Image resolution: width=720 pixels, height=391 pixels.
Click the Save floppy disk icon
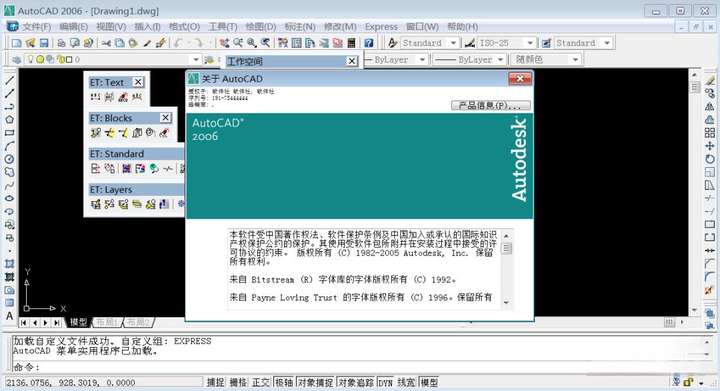[44, 43]
